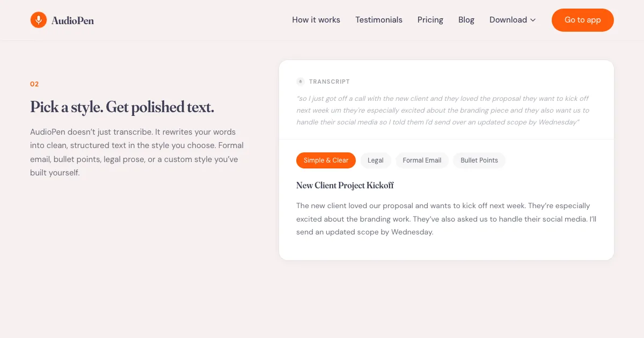Open the How it works section
644x338 pixels.
[x=316, y=20]
